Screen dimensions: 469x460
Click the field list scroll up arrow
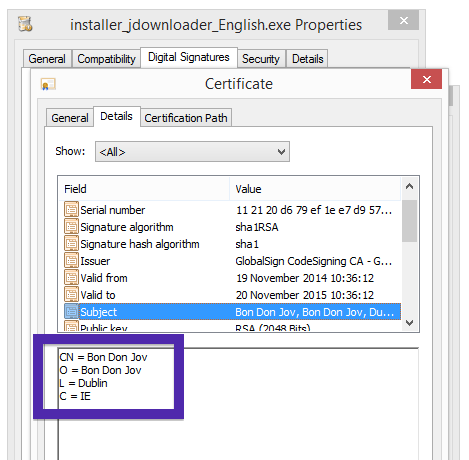(x=410, y=187)
